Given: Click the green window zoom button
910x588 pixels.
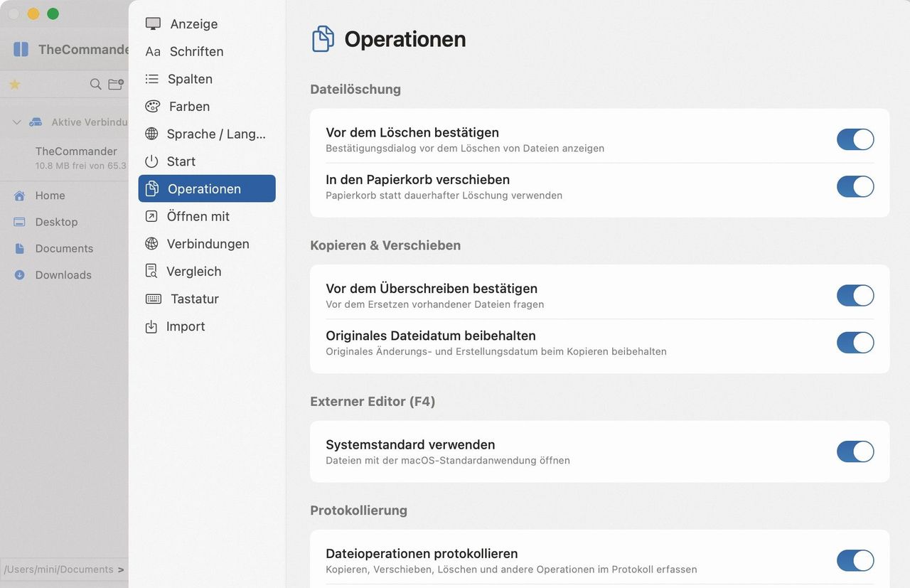Looking at the screenshot, I should 53,14.
